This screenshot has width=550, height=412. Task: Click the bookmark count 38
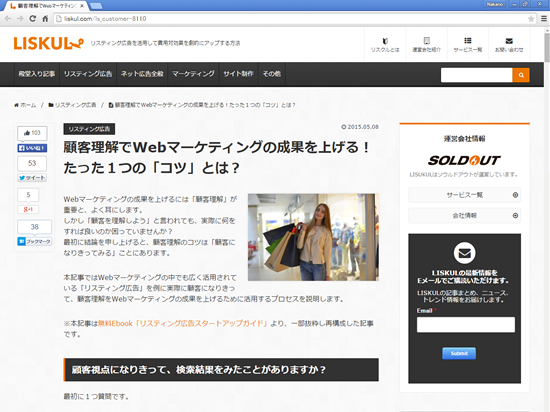tap(34, 227)
